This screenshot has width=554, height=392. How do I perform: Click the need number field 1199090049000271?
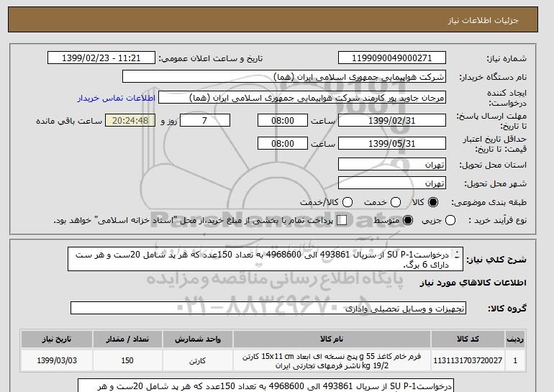(x=392, y=58)
